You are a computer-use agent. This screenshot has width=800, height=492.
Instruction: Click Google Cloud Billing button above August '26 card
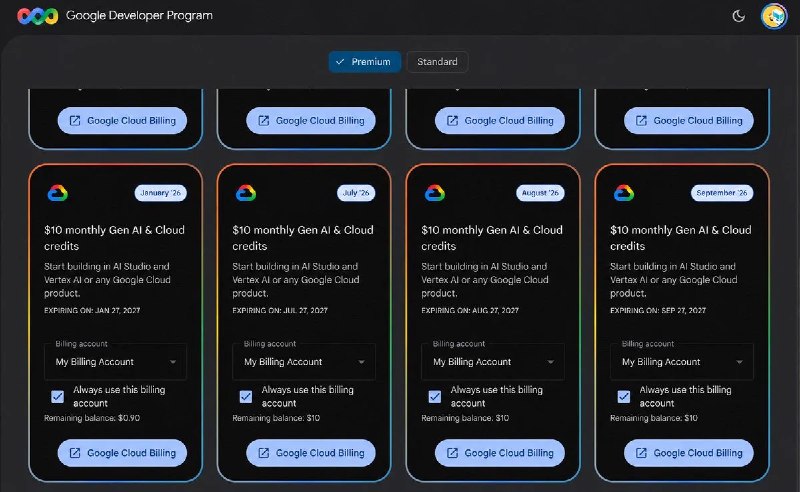(499, 120)
